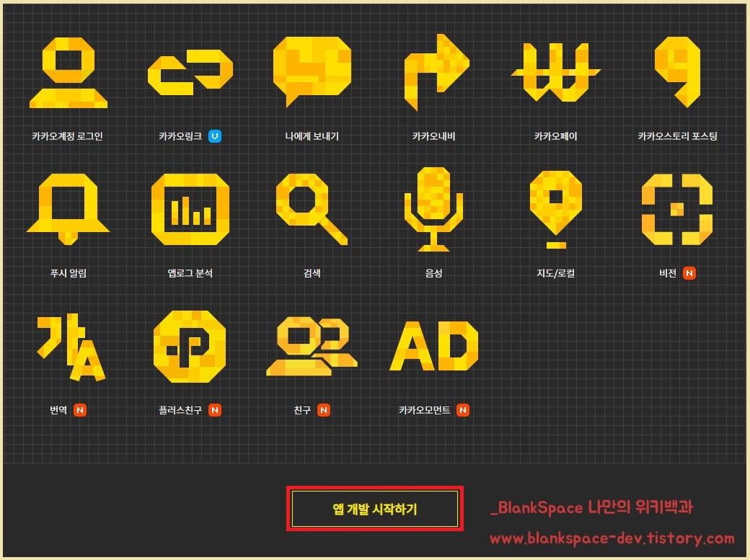Viewport: 750px width, 560px height.
Task: Select the 플러스친구 label text
Action: [180, 410]
